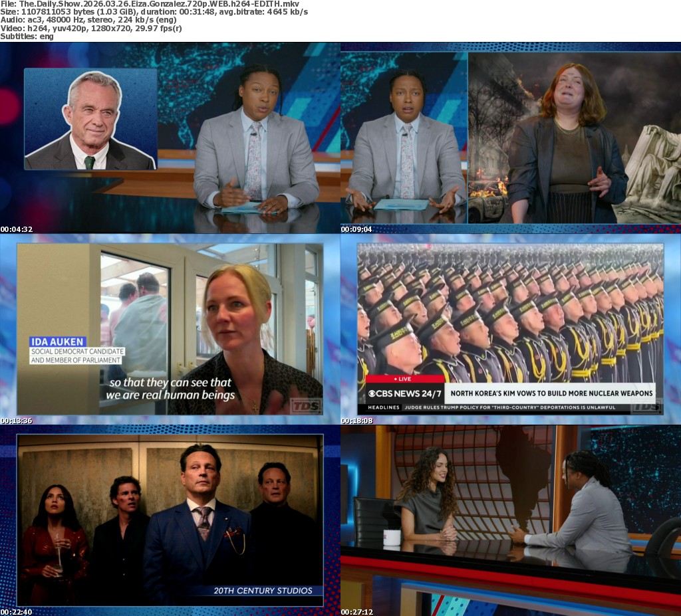
Task: Open the 20th Century Studios clip thumbnail
Action: pyautogui.click(x=170, y=520)
